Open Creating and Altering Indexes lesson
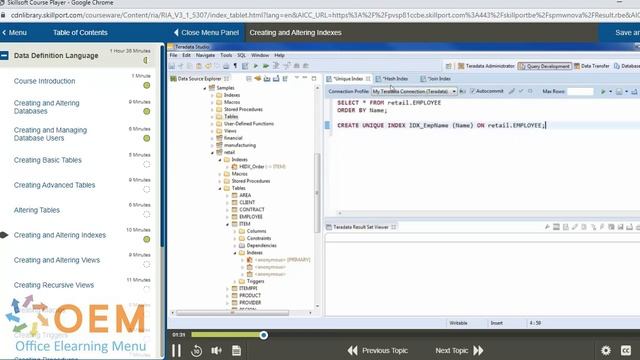The height and width of the screenshot is (360, 640). (60, 235)
